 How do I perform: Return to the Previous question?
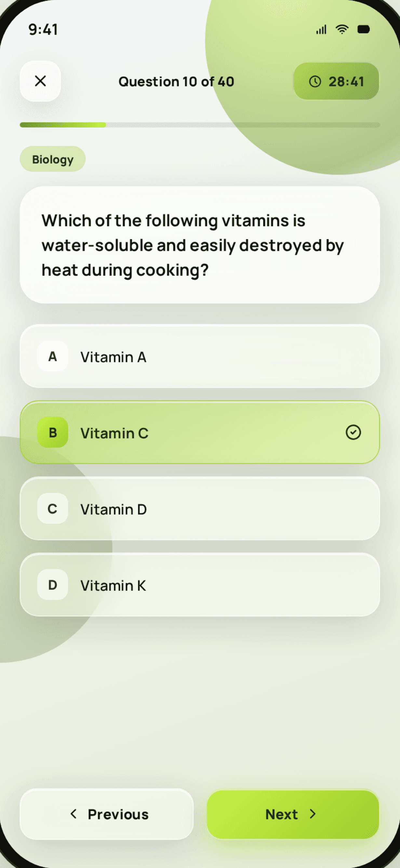click(107, 814)
